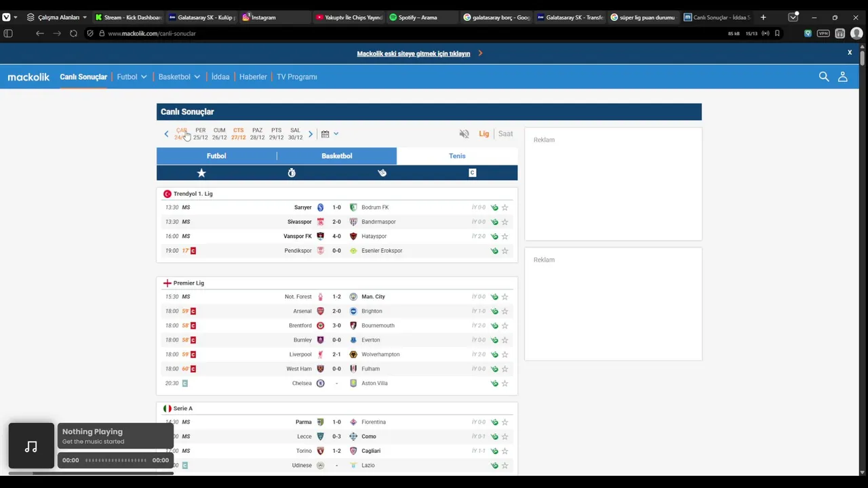The width and height of the screenshot is (868, 488).
Task: Favorite the Sivasspor vs Bandırmaspor match
Action: click(x=505, y=222)
